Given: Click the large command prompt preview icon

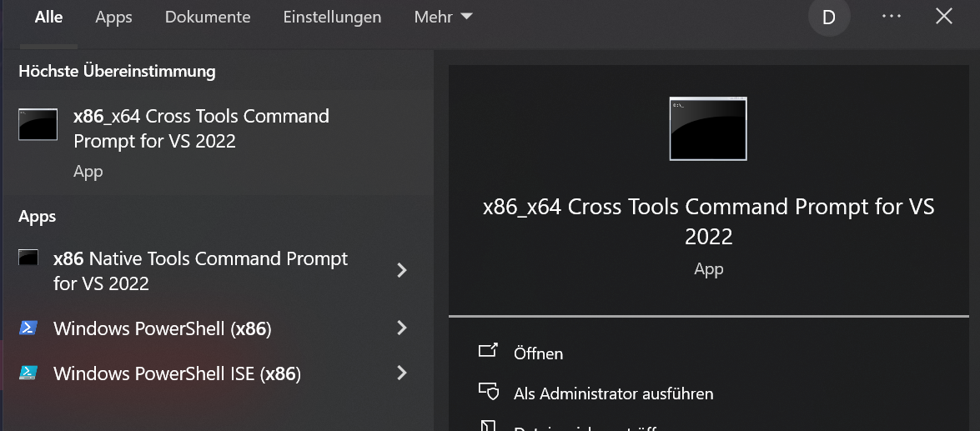Looking at the screenshot, I should 708,128.
